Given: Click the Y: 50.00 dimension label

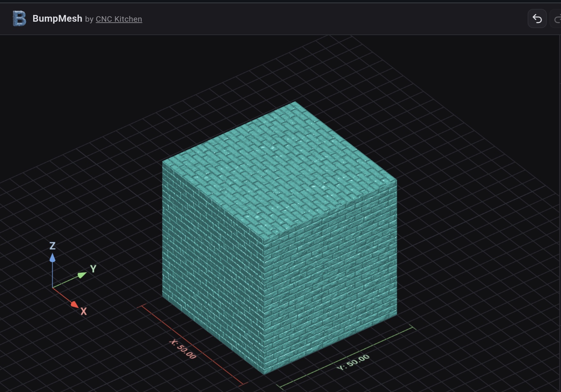Looking at the screenshot, I should click(353, 362).
